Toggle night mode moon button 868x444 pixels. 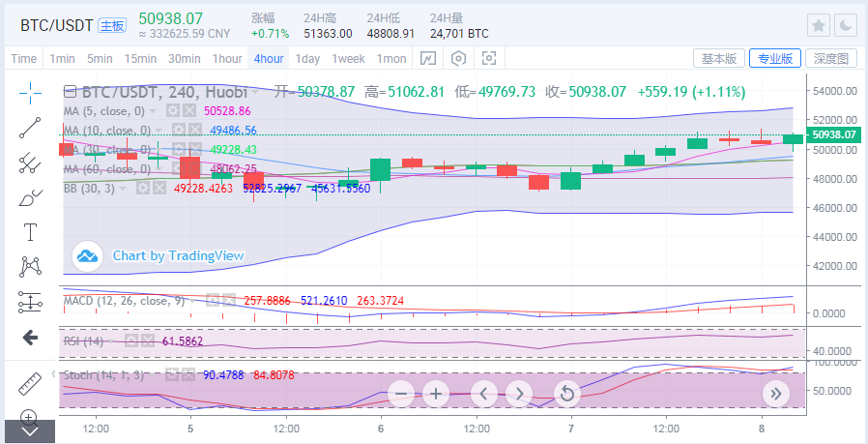coord(846,25)
